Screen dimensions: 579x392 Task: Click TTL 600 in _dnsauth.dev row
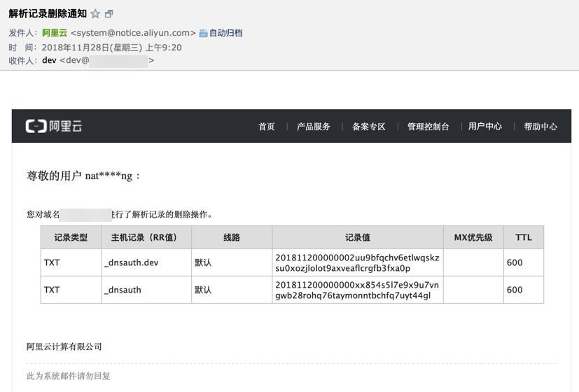(515, 262)
